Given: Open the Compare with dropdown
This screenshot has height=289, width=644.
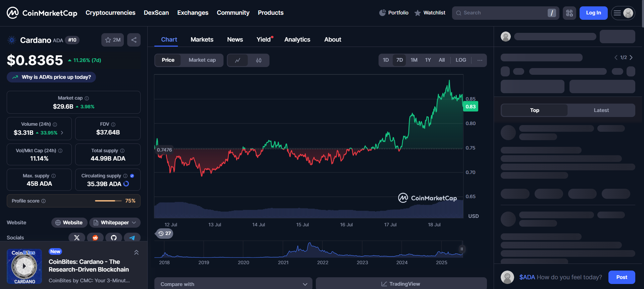Looking at the screenshot, I should point(233,284).
